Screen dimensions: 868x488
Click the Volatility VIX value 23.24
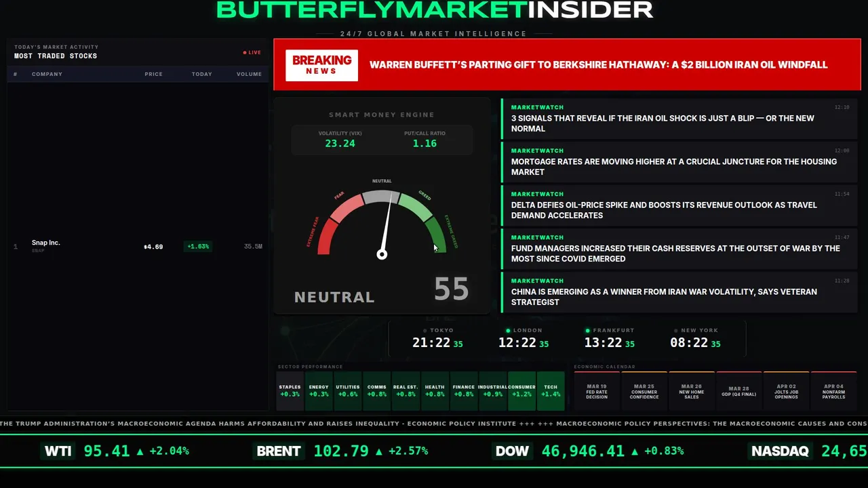coord(340,144)
